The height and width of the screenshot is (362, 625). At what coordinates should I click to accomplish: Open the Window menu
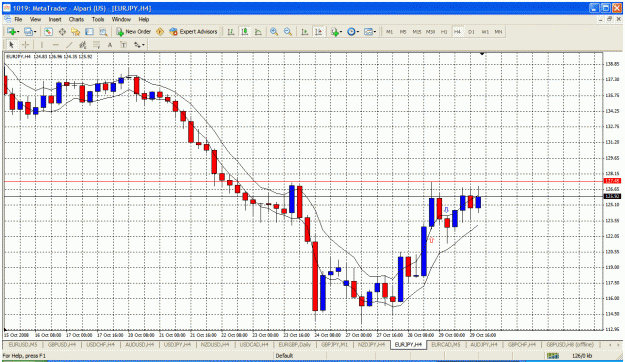pos(121,19)
